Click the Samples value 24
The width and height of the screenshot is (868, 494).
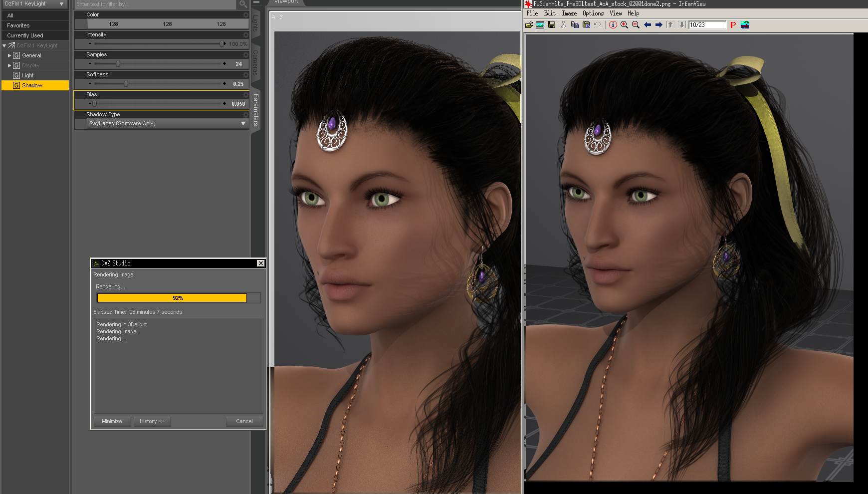click(x=239, y=64)
